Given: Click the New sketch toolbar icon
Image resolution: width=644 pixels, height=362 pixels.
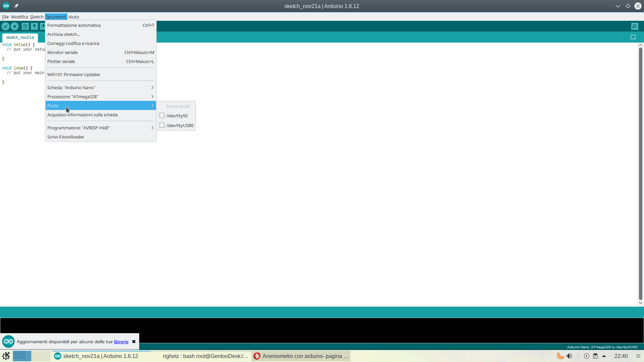Looking at the screenshot, I should 25,26.
